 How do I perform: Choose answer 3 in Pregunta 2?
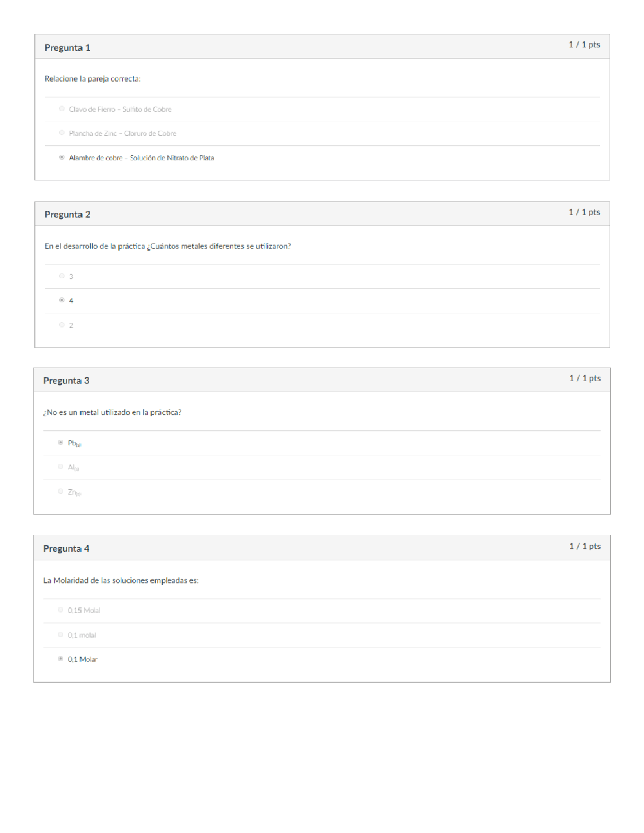click(x=62, y=276)
